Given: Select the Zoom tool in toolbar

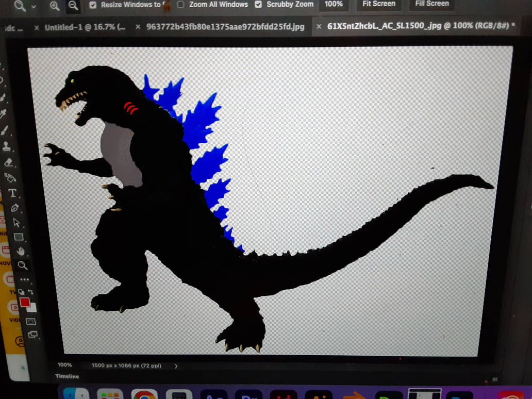Looking at the screenshot, I should click(22, 265).
